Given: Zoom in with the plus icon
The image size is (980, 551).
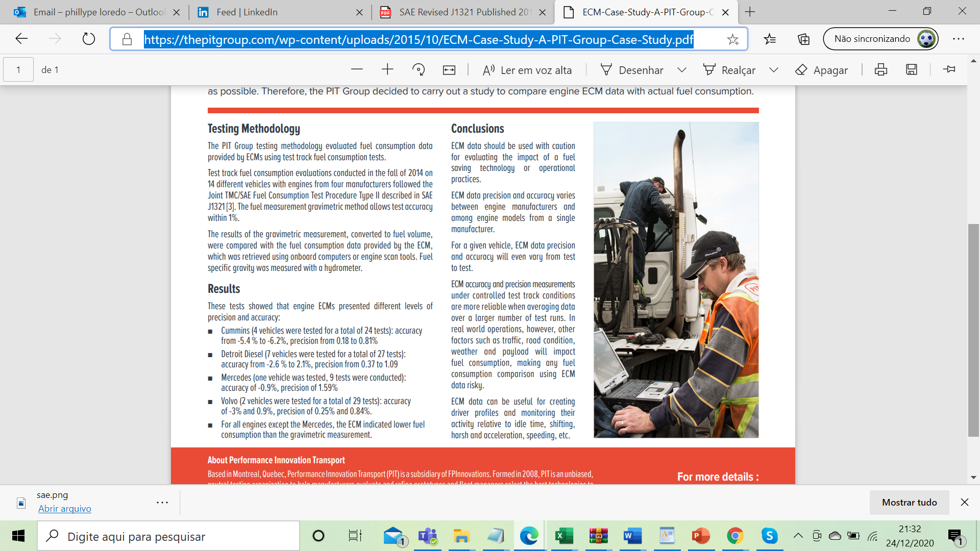Looking at the screenshot, I should (387, 70).
